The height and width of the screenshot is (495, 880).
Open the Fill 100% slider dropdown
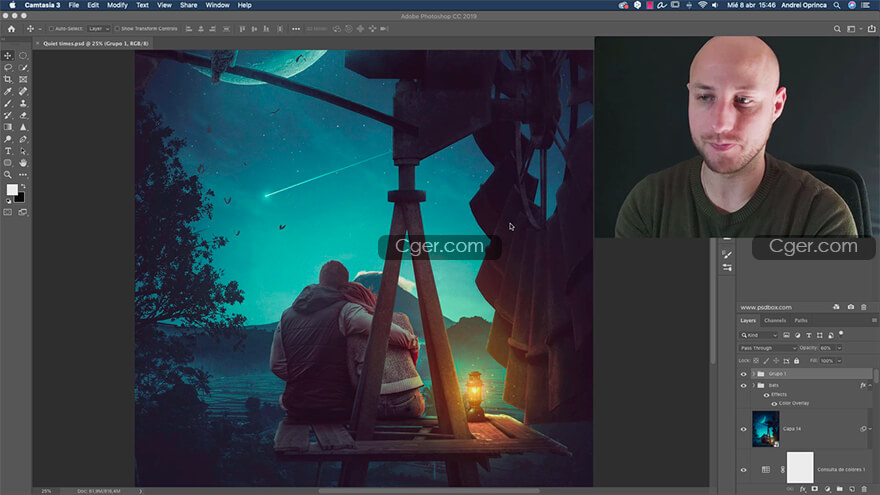coord(840,361)
